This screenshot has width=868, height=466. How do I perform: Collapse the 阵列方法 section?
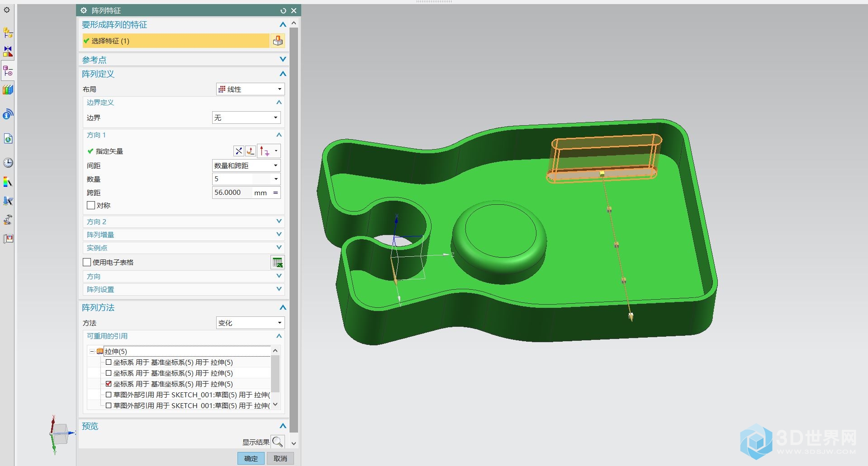pyautogui.click(x=283, y=307)
